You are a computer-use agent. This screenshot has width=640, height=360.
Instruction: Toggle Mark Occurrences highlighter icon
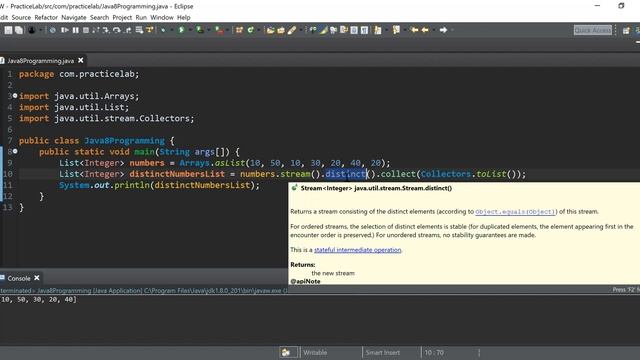point(324,30)
